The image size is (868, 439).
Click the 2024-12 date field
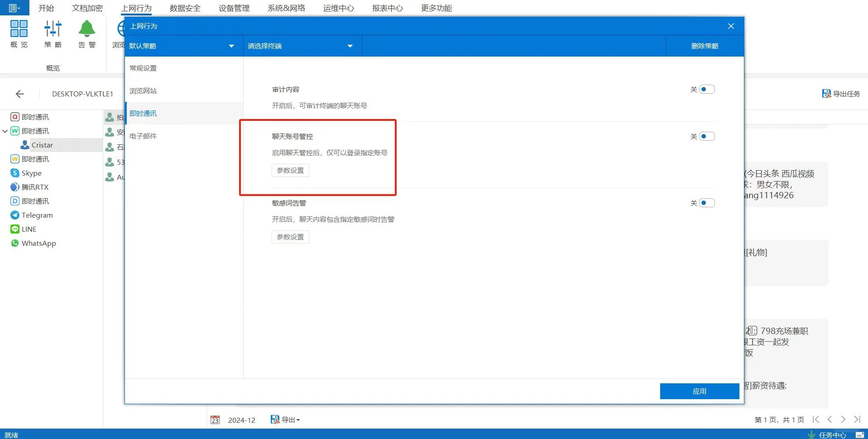tap(242, 420)
